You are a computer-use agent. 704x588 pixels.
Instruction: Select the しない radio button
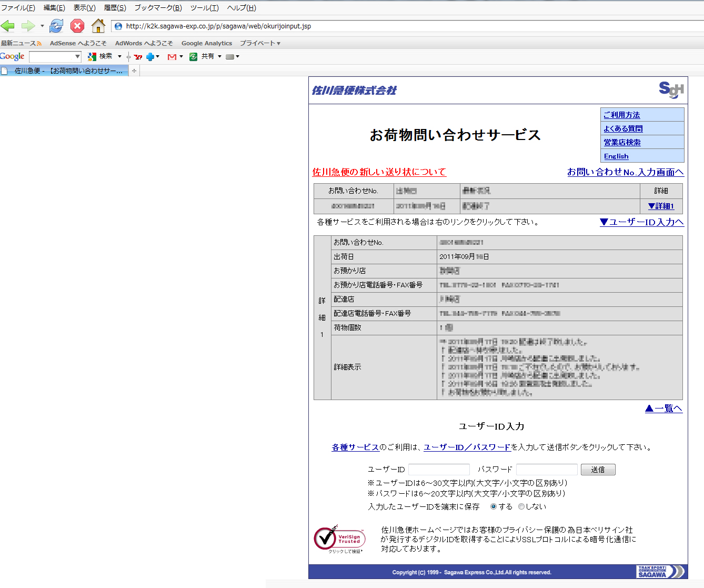521,506
